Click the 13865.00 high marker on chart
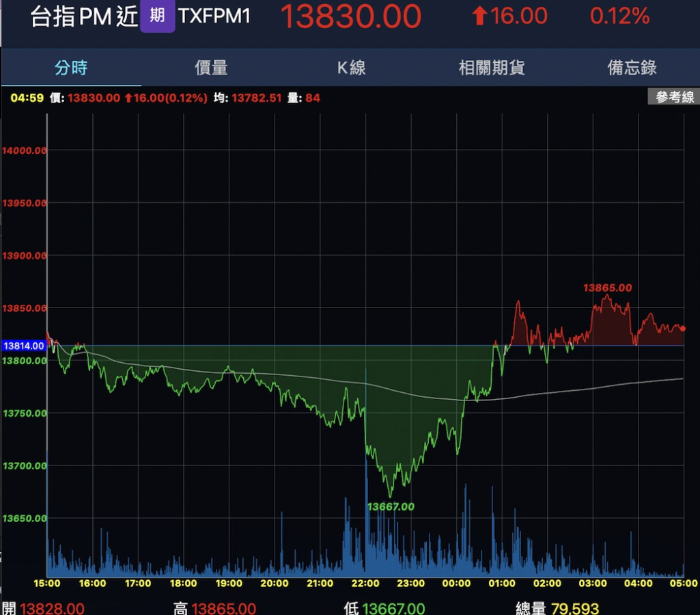 607,288
